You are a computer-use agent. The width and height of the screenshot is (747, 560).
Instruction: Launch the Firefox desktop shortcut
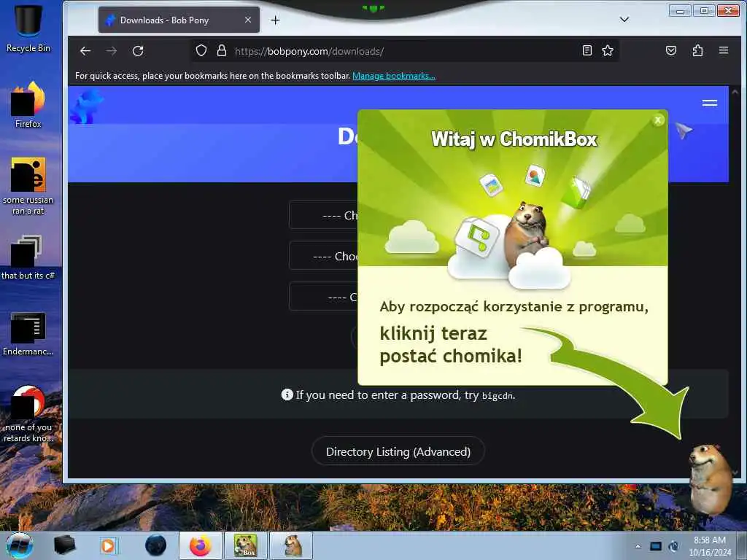(28, 105)
